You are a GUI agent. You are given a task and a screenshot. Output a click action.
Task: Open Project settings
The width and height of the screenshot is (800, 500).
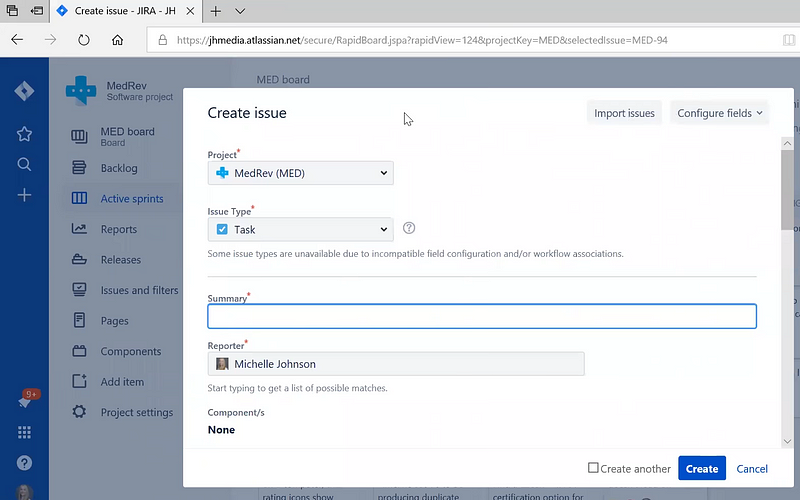click(137, 412)
